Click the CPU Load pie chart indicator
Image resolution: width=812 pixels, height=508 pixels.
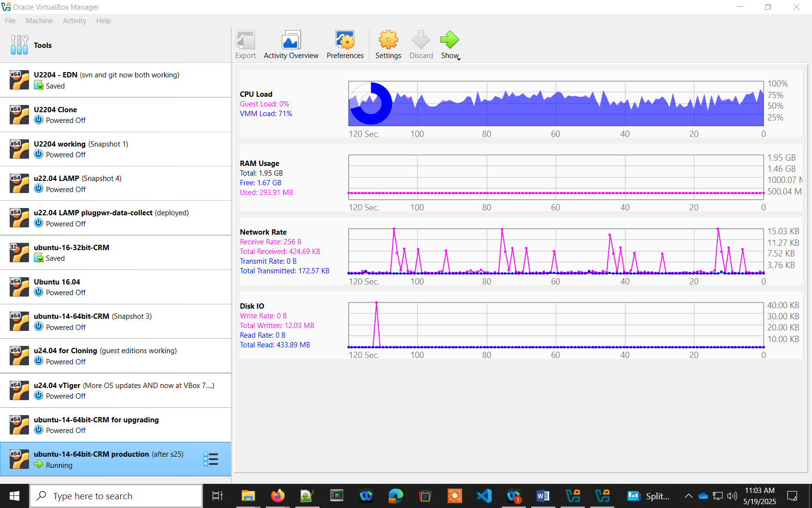pyautogui.click(x=371, y=104)
